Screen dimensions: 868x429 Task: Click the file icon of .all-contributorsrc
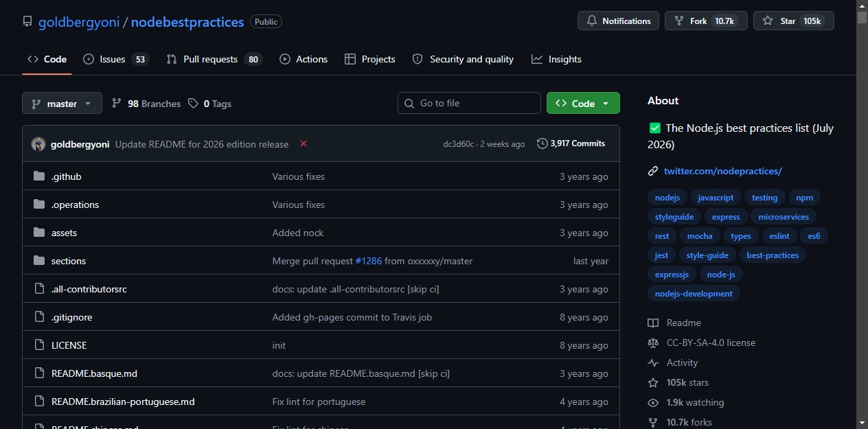[x=39, y=289]
